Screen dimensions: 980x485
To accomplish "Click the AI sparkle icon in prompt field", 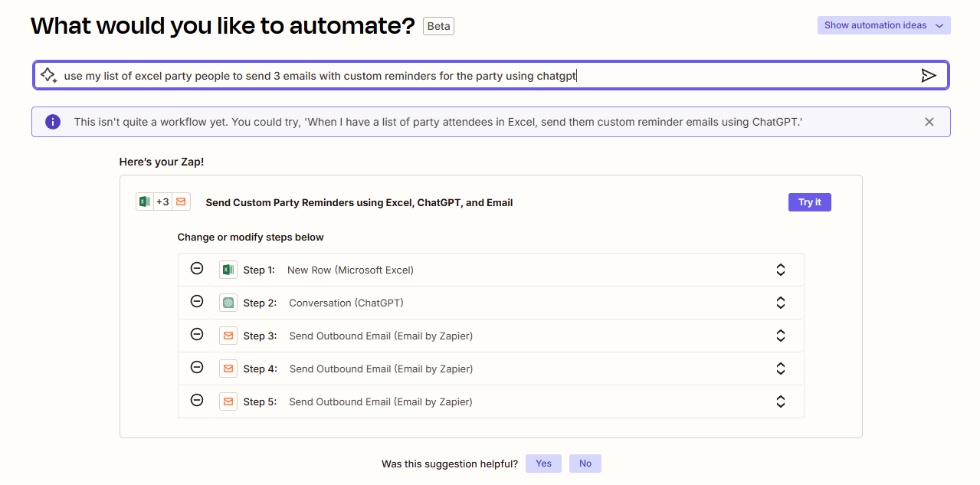I will click(x=49, y=75).
